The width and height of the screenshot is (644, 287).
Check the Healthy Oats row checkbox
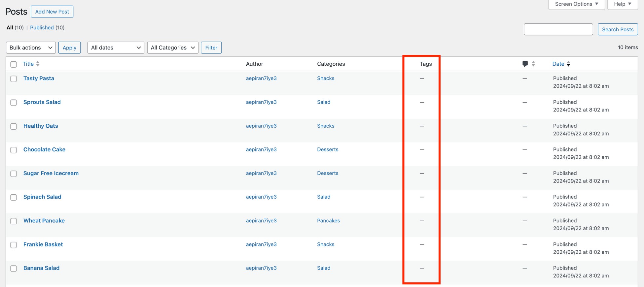(14, 126)
